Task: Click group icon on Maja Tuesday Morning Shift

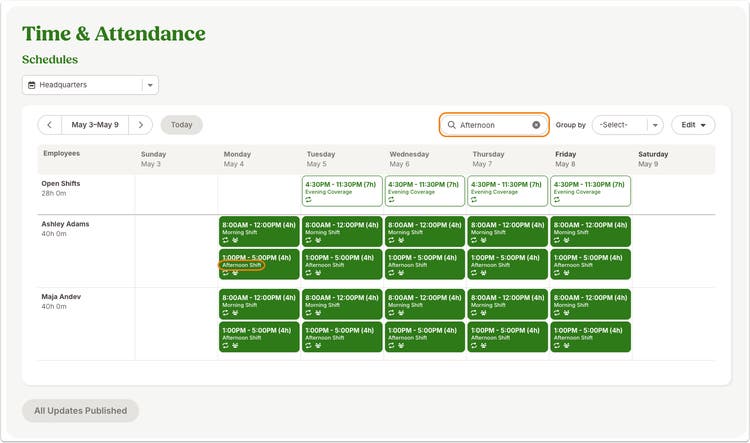Action: (x=318, y=313)
